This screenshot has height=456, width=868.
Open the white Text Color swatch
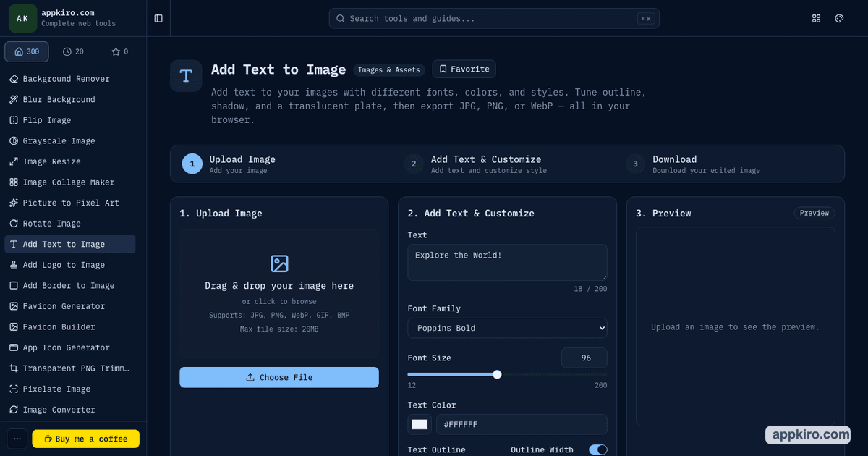(x=420, y=424)
